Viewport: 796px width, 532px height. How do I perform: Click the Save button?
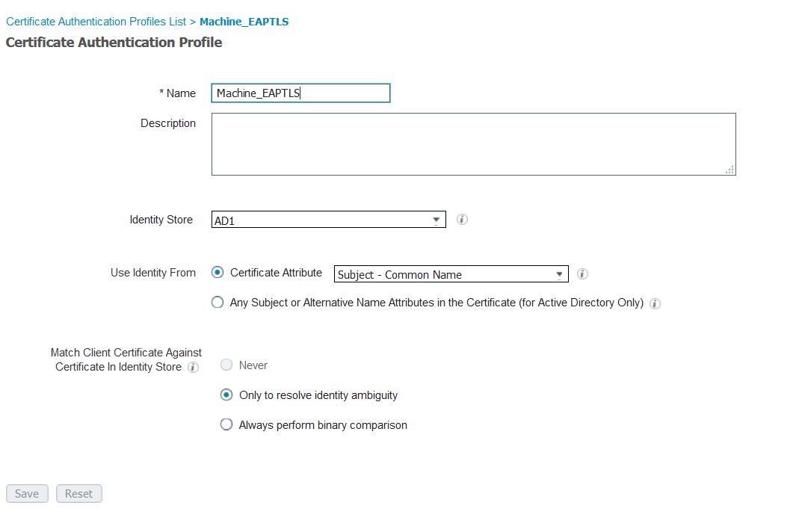[x=27, y=493]
